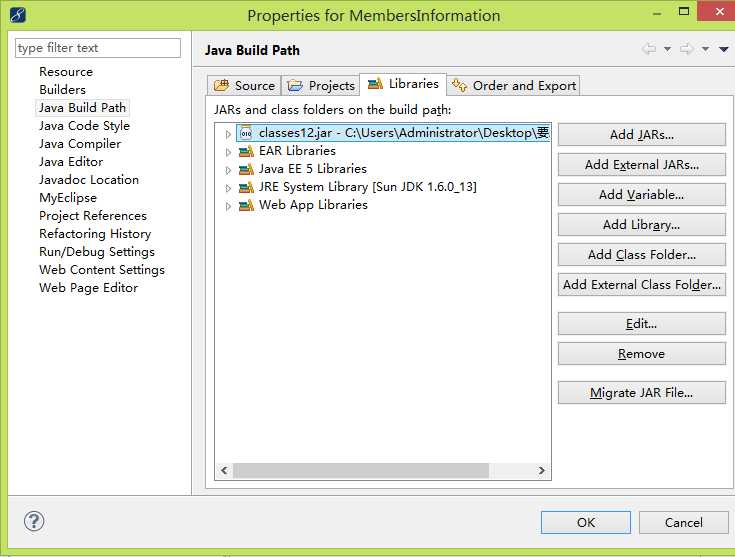Open Java Code Style settings

coord(84,126)
